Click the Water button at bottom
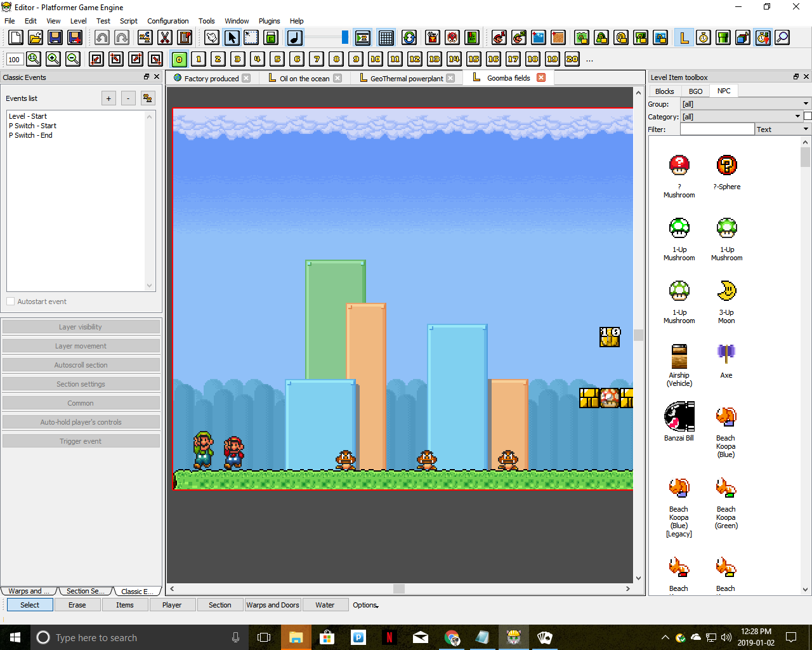The image size is (812, 650). click(325, 605)
